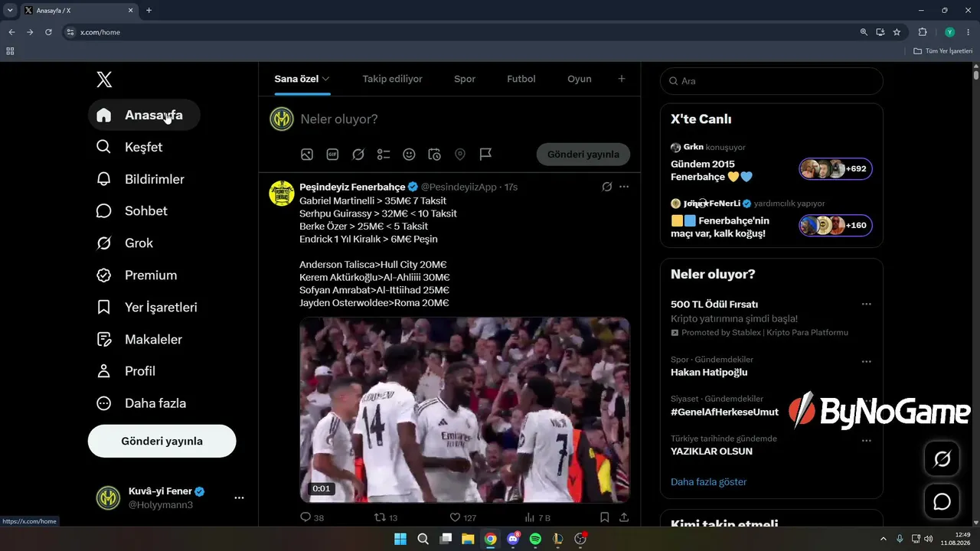The height and width of the screenshot is (551, 980).
Task: Click the location pin icon in the composer
Action: tap(460, 155)
